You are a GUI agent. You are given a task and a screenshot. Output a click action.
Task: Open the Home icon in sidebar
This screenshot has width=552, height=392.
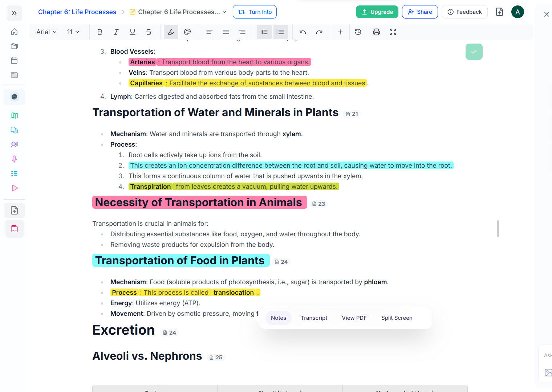[14, 32]
